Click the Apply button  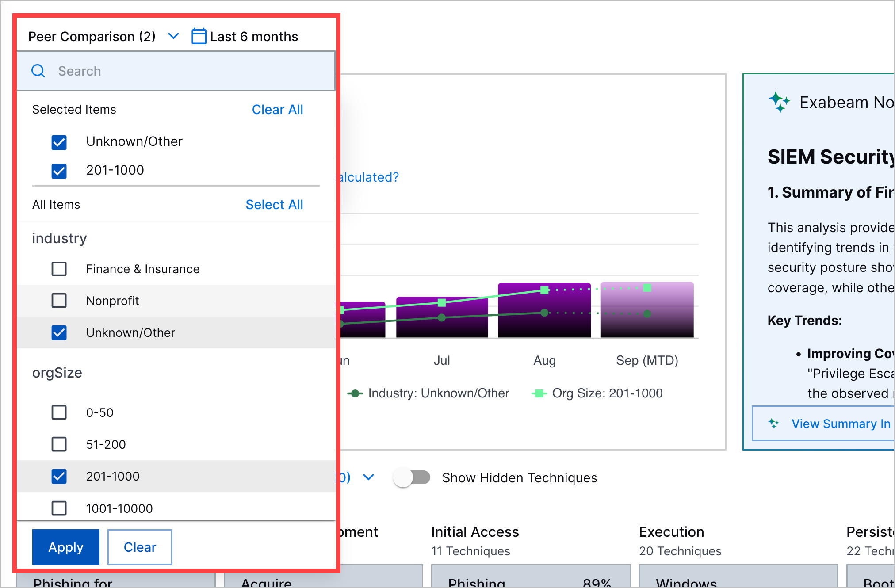(x=66, y=547)
